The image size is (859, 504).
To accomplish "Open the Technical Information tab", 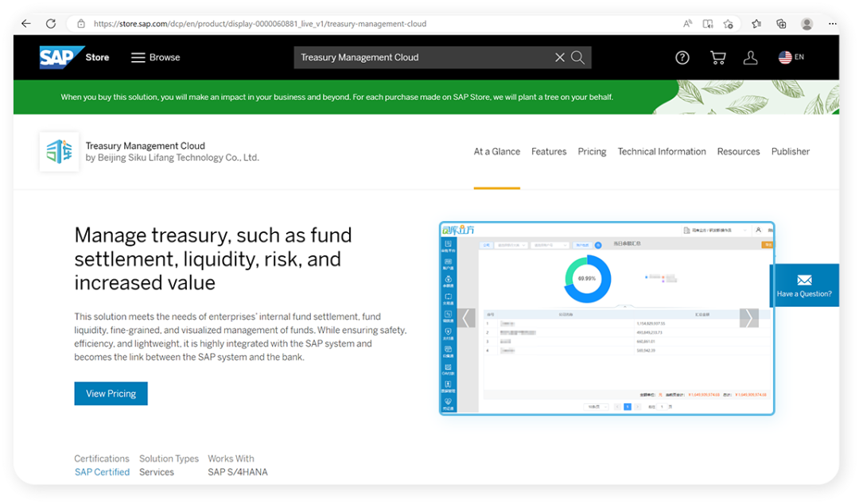I will coord(662,152).
